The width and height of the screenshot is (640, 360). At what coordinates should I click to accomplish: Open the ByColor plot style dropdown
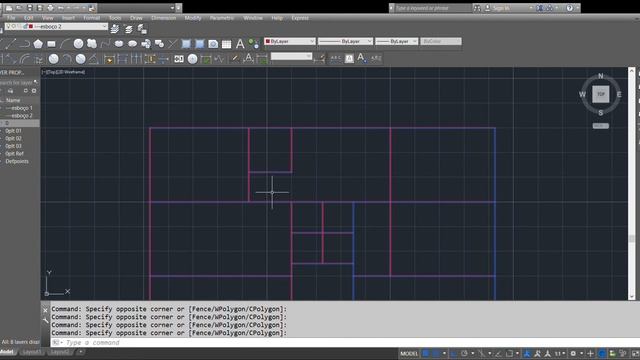point(441,41)
